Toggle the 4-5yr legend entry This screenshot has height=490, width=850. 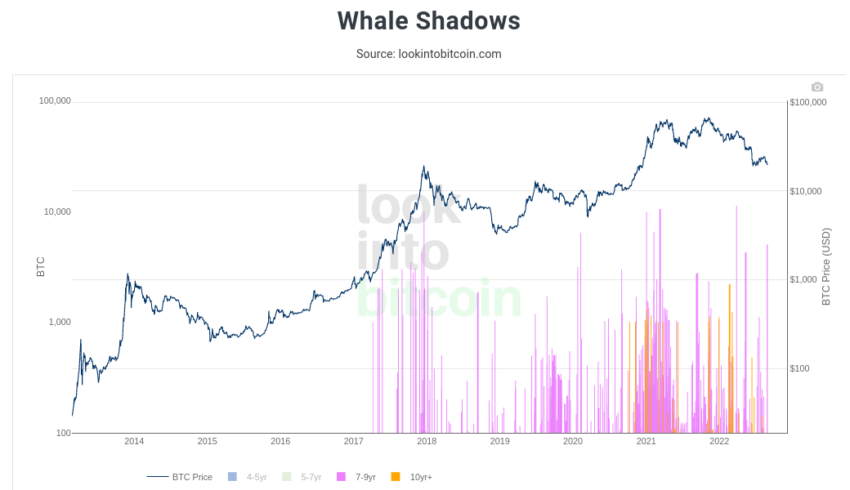point(247,477)
